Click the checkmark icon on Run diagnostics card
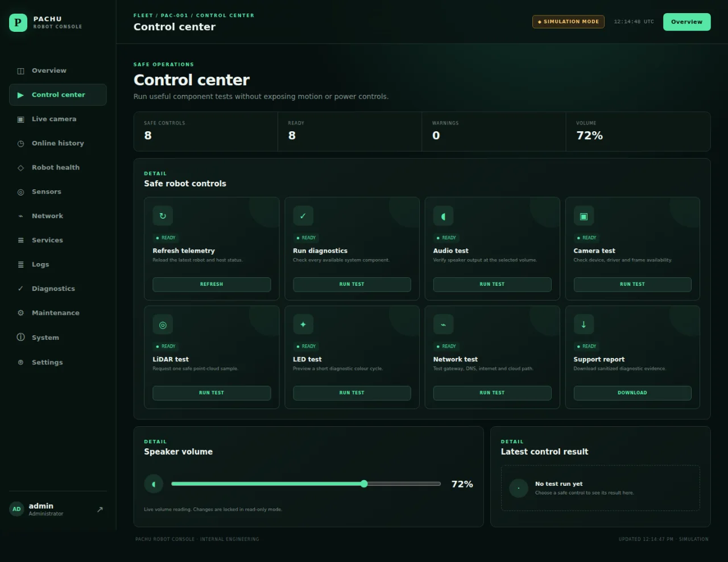This screenshot has height=562, width=728. pos(303,216)
